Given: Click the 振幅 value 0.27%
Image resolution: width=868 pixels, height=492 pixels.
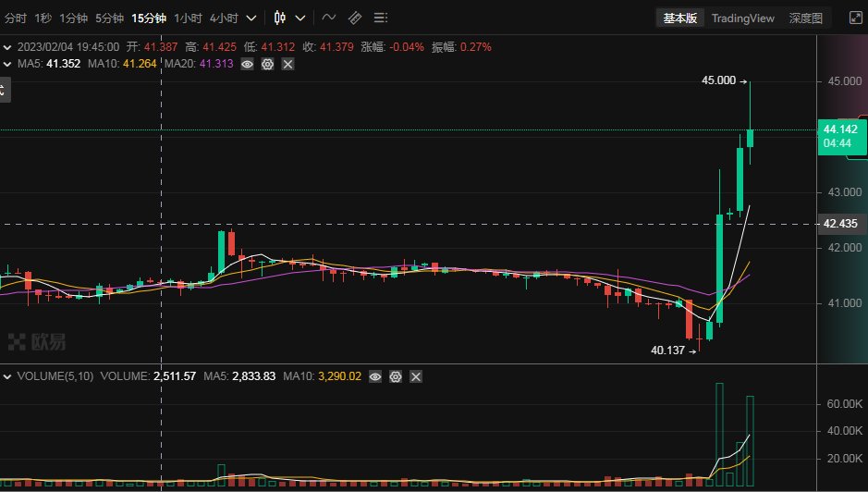Looking at the screenshot, I should point(475,47).
